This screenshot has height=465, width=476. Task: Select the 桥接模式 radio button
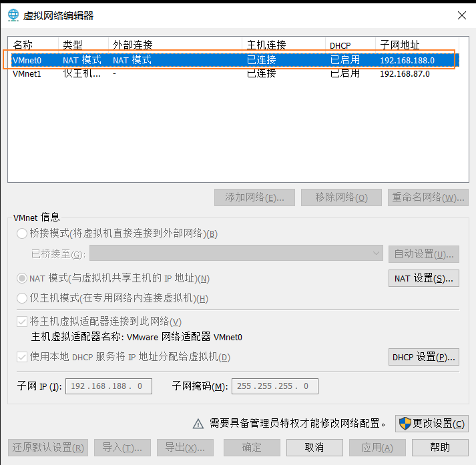click(22, 234)
